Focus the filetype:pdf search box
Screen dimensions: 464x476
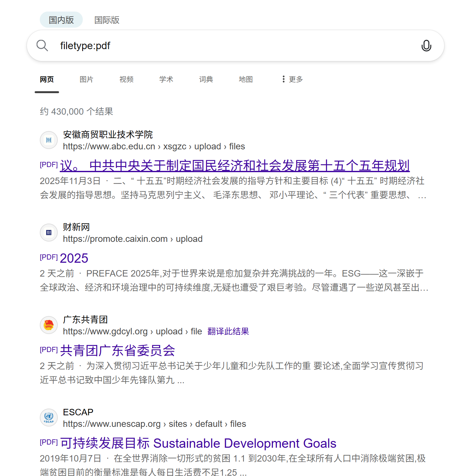click(236, 46)
